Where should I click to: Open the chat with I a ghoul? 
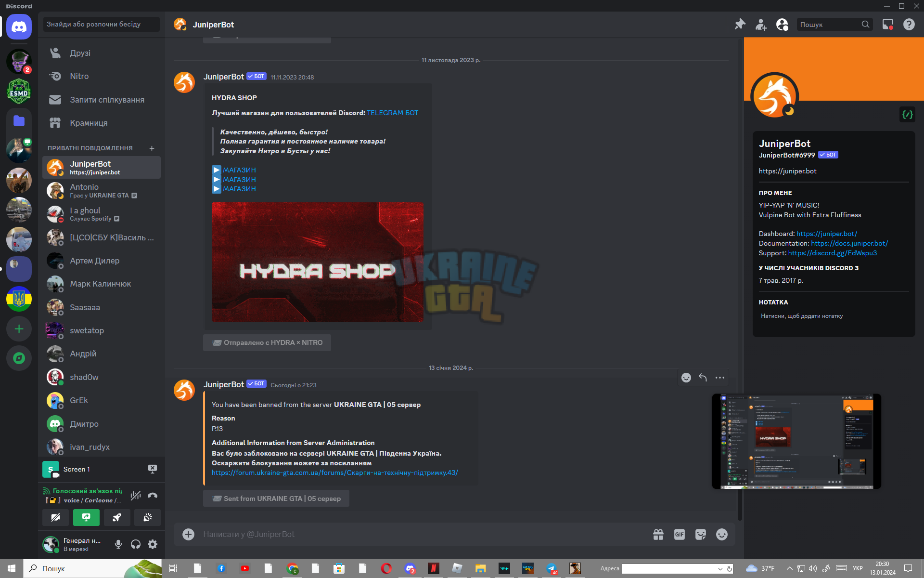pyautogui.click(x=101, y=214)
